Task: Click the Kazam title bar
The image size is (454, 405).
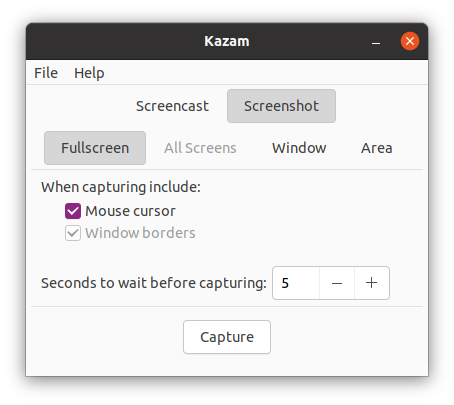Action: click(227, 41)
